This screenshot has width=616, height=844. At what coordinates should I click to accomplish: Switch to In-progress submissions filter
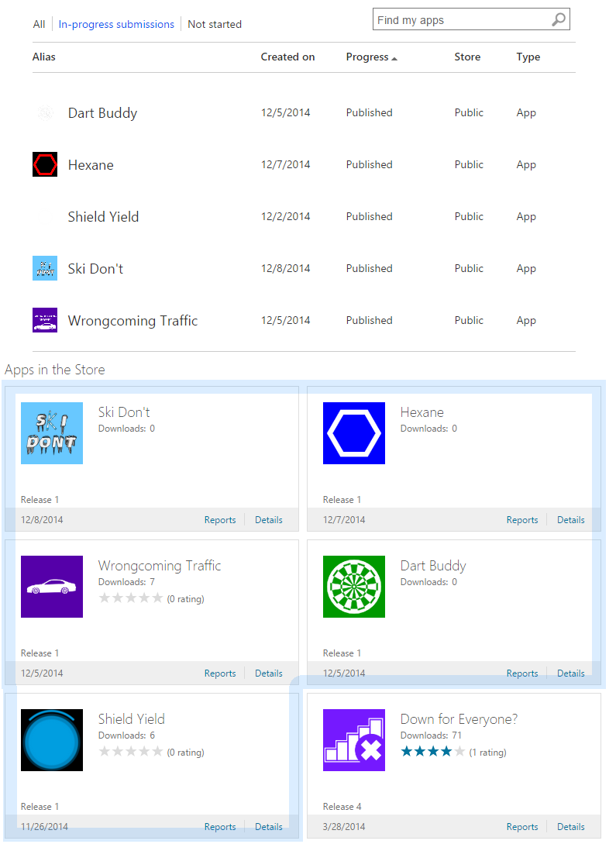(116, 24)
